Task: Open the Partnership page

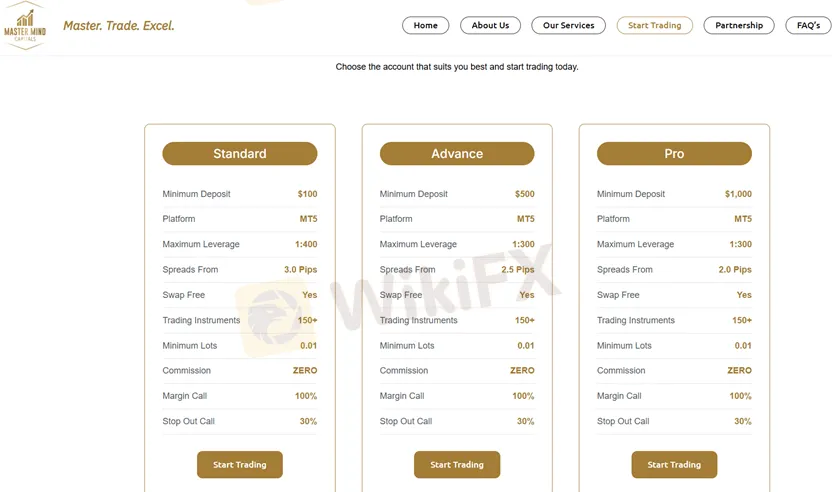Action: [739, 25]
